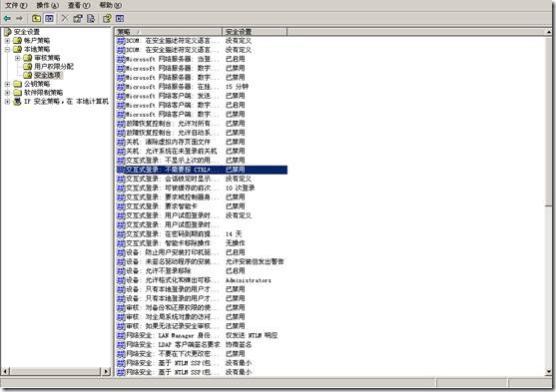
Task: Click the tree pane scroll-left arrow
Action: coord(5,371)
